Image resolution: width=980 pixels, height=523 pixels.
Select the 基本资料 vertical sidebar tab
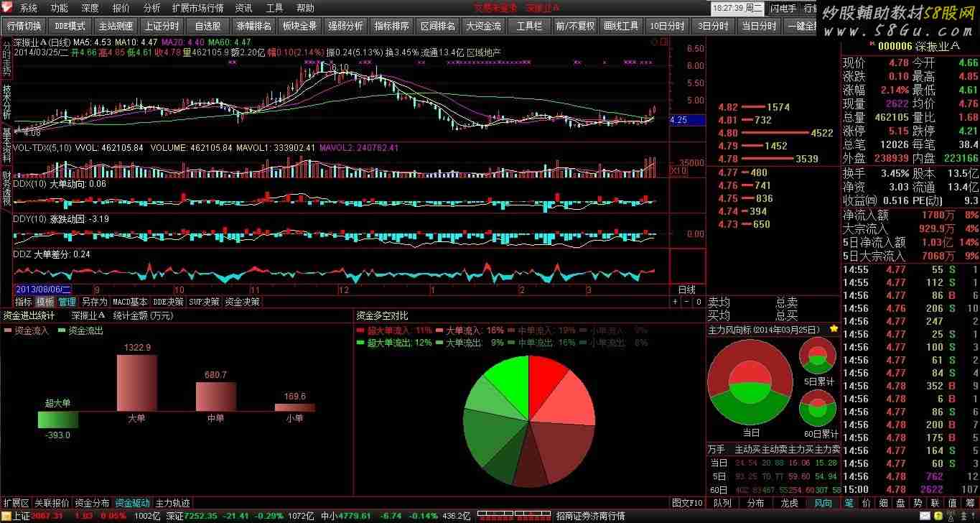6,145
